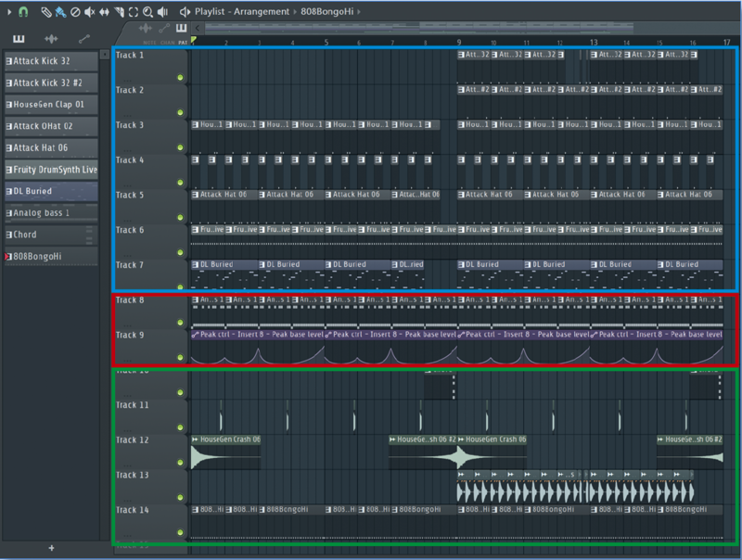The height and width of the screenshot is (560, 742).
Task: Mute Track 8 with green dot
Action: click(x=180, y=323)
